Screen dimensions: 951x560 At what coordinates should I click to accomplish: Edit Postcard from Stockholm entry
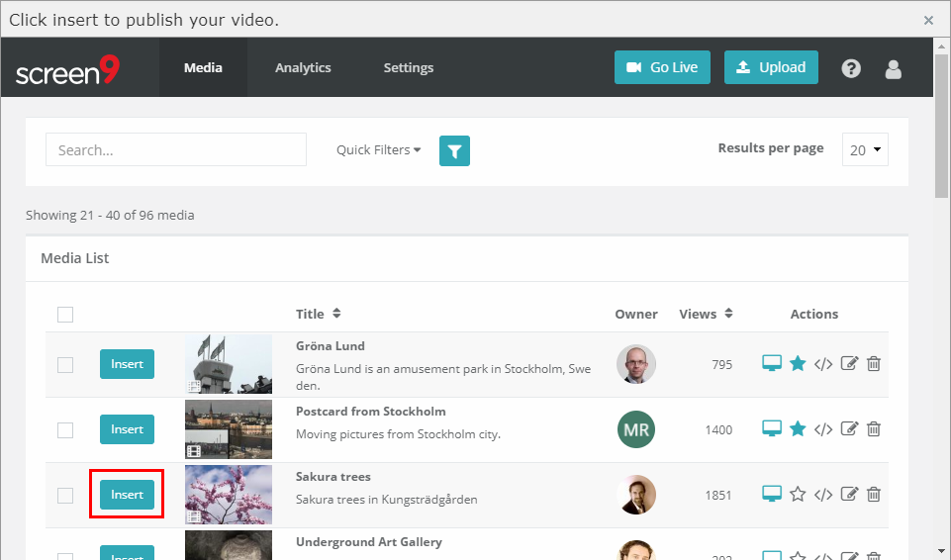(849, 429)
